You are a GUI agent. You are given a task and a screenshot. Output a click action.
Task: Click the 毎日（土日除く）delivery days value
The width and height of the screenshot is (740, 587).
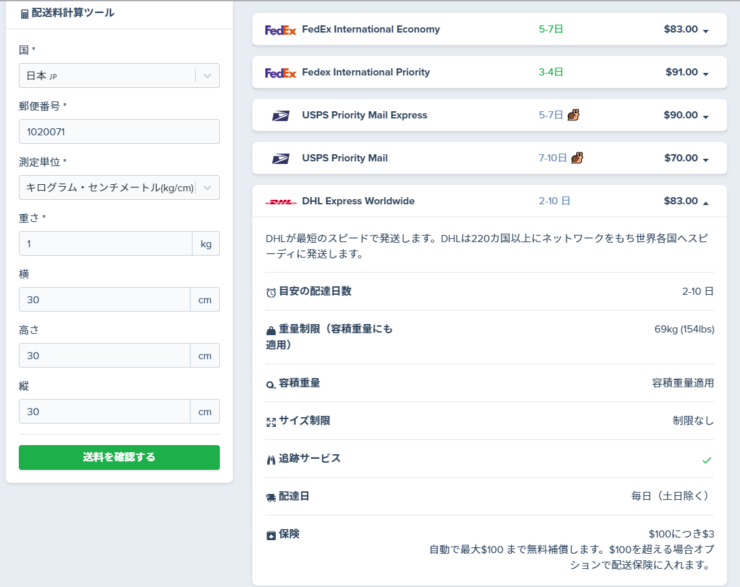tap(672, 496)
